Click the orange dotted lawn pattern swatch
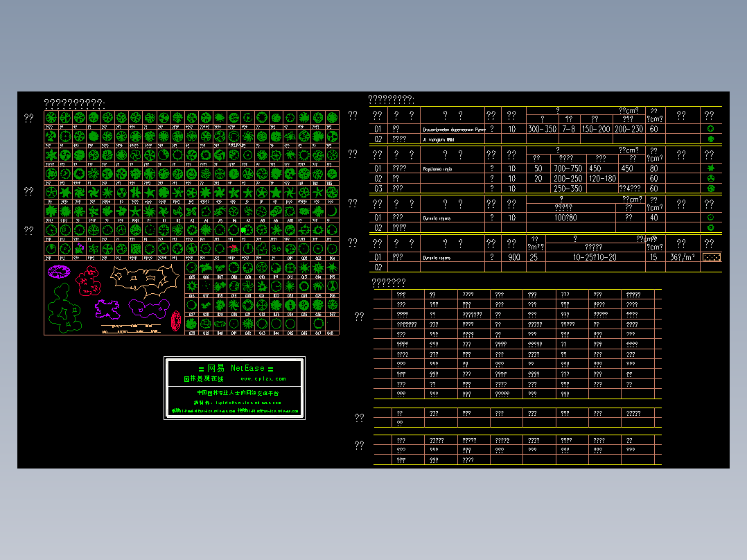Viewport: 747px width, 560px height. [x=711, y=257]
